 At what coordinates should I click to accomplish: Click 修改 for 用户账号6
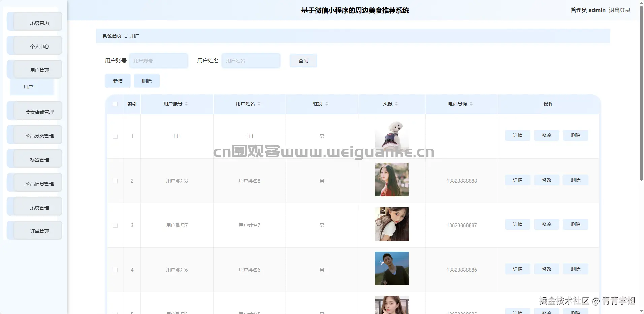(x=547, y=269)
